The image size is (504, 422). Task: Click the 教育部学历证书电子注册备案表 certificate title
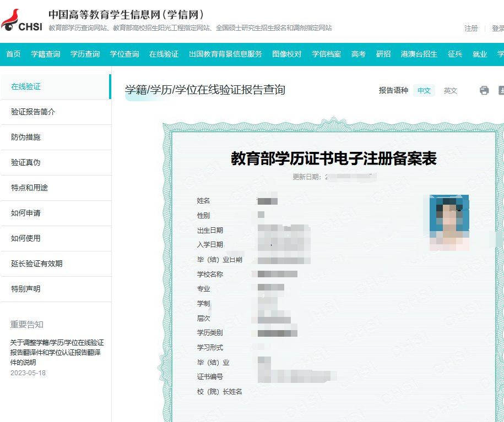click(x=334, y=158)
